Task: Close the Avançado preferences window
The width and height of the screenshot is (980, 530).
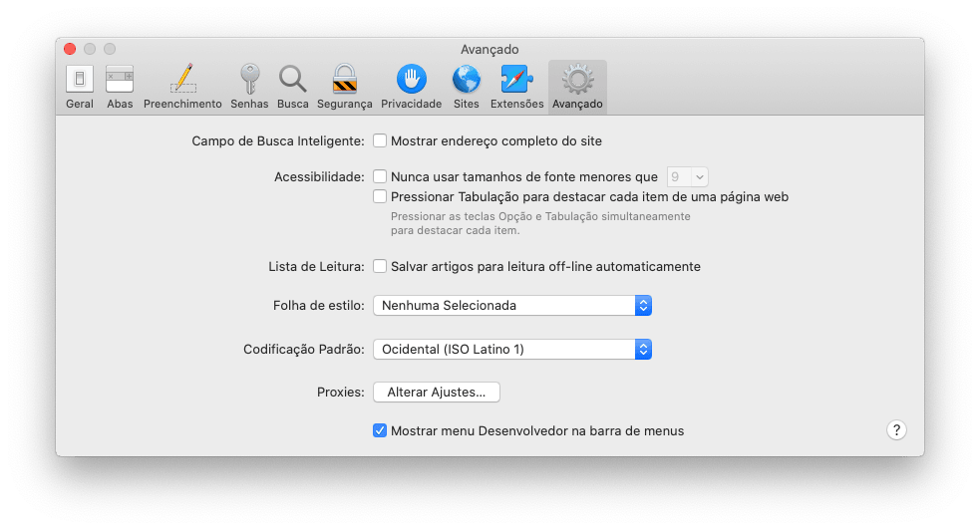Action: click(x=70, y=49)
